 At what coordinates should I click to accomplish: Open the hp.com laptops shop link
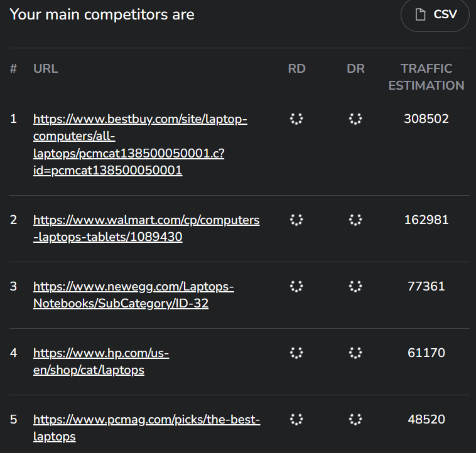(101, 361)
